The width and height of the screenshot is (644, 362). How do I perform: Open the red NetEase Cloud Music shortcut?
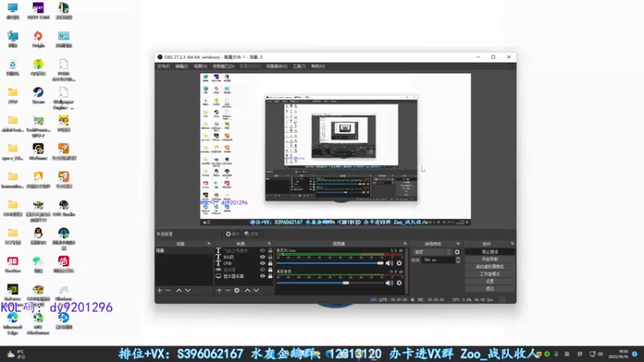(x=64, y=264)
